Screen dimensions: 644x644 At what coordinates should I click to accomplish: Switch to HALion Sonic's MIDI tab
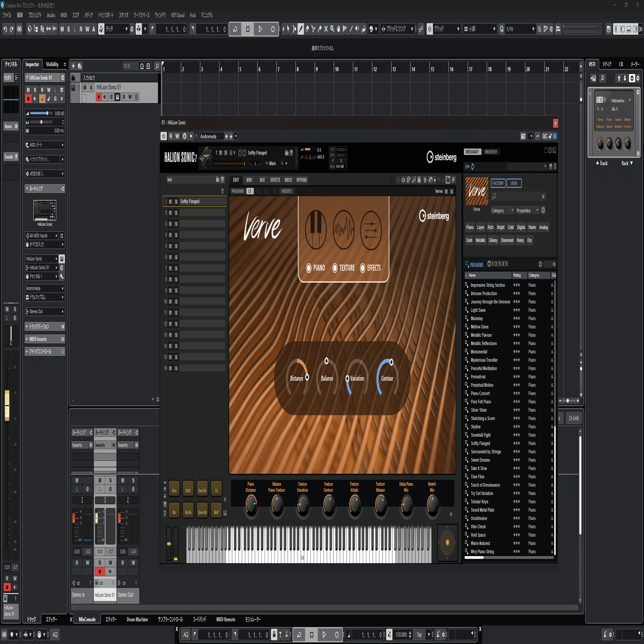click(248, 180)
